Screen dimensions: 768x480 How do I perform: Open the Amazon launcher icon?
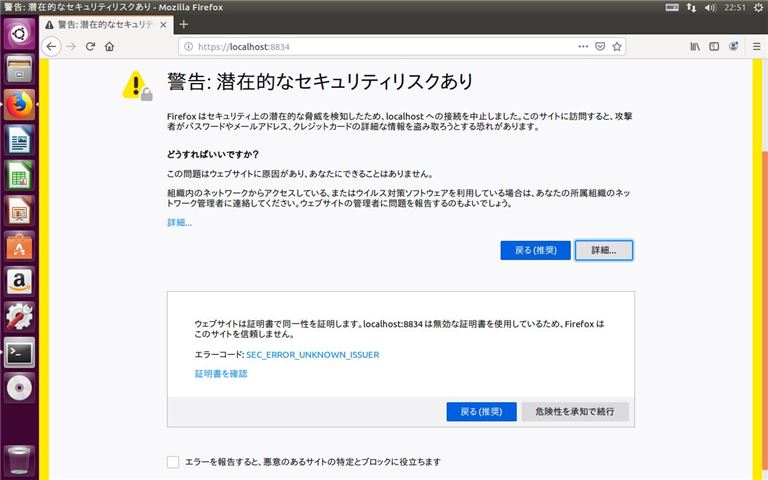[x=19, y=282]
